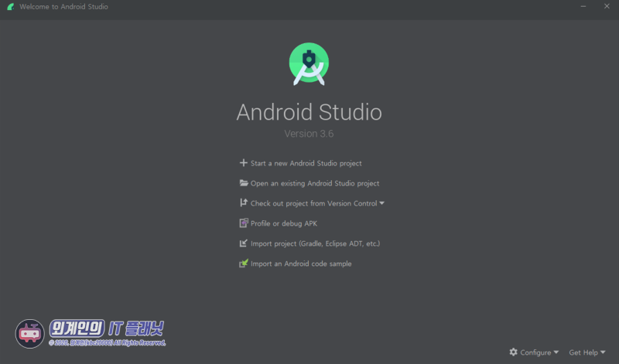The image size is (619, 364).
Task: Click the Import project arrow icon
Action: [244, 243]
